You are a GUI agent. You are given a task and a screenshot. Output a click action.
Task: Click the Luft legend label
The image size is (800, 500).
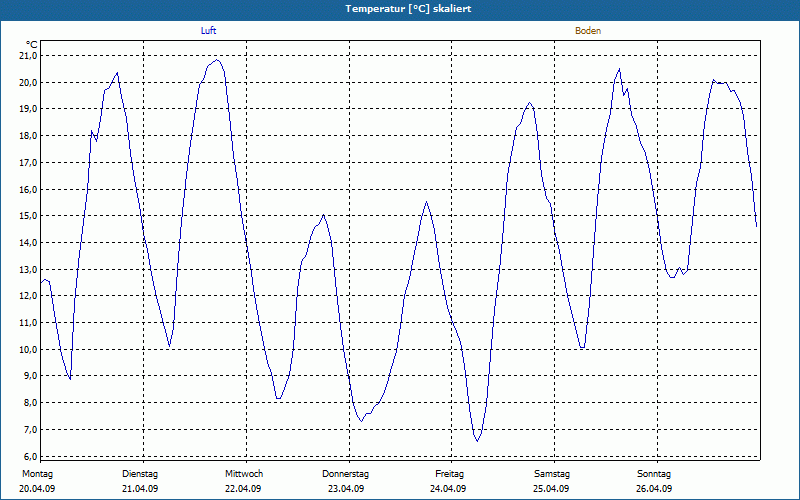point(208,31)
